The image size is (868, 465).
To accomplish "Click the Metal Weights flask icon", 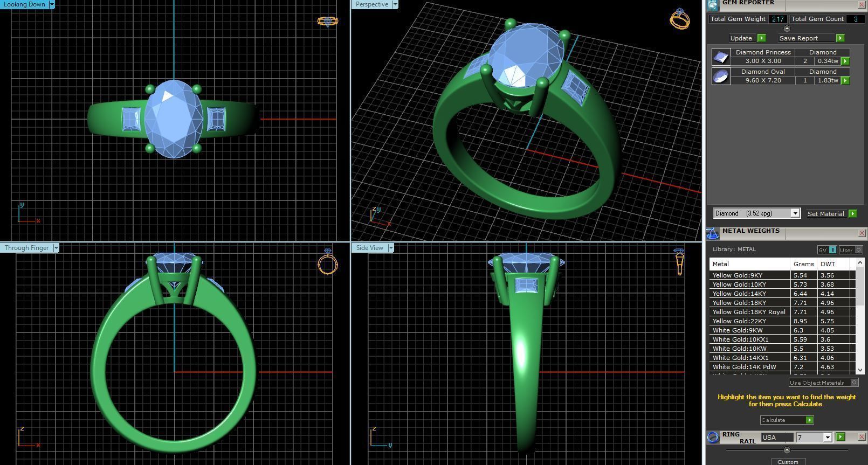I will coord(713,233).
